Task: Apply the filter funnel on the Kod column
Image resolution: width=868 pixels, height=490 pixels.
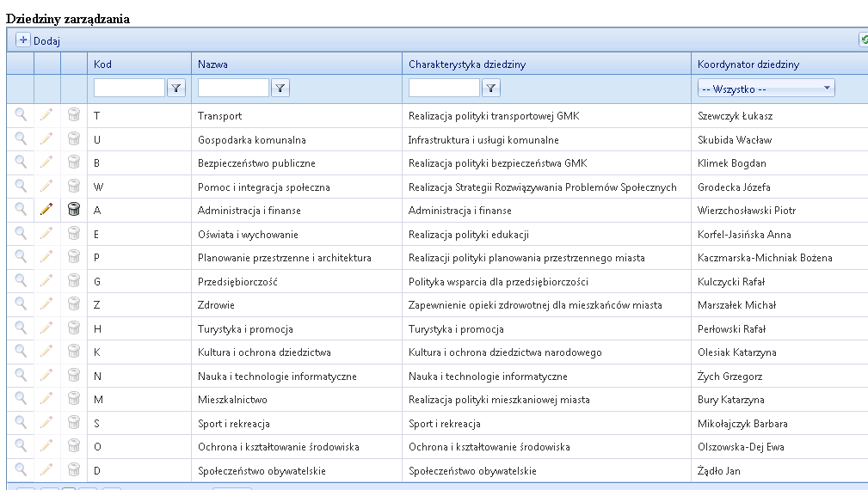Action: coord(176,88)
